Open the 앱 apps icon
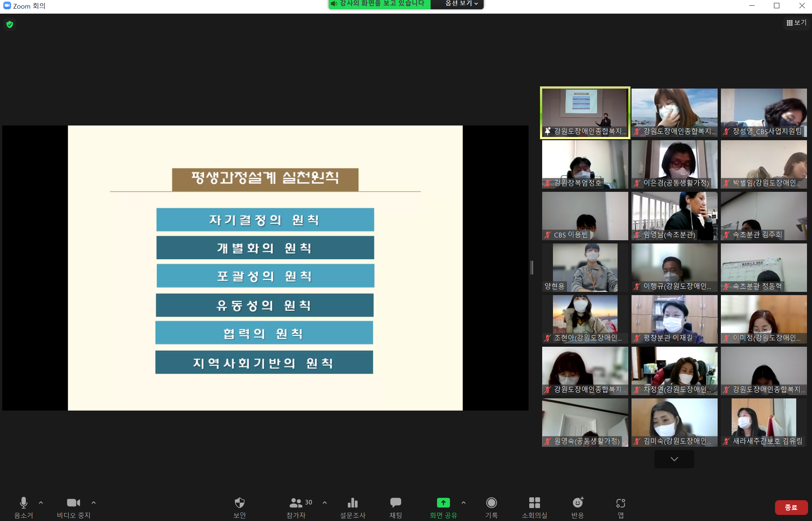Screen dimensions: 812x521 pyautogui.click(x=621, y=503)
